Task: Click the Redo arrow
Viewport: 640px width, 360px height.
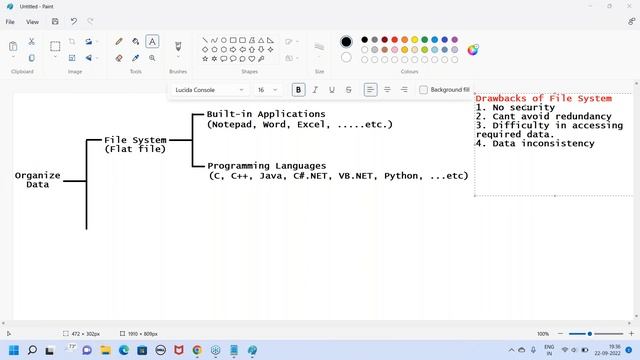Action: pyautogui.click(x=90, y=22)
